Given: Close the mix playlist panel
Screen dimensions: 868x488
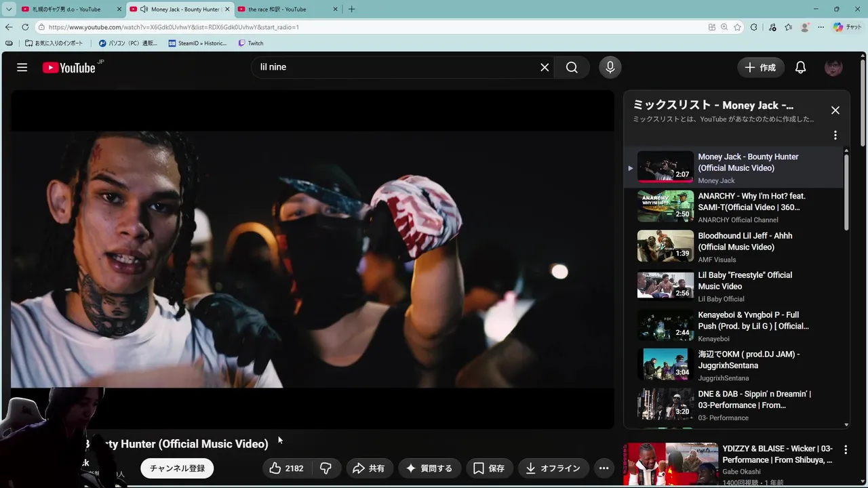Looking at the screenshot, I should [835, 110].
